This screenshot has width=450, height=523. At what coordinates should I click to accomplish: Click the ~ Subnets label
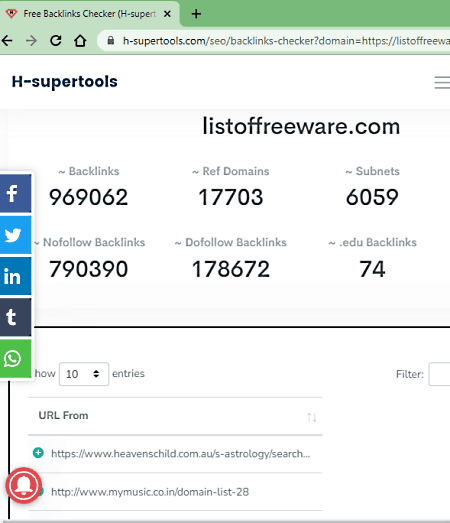coord(372,171)
